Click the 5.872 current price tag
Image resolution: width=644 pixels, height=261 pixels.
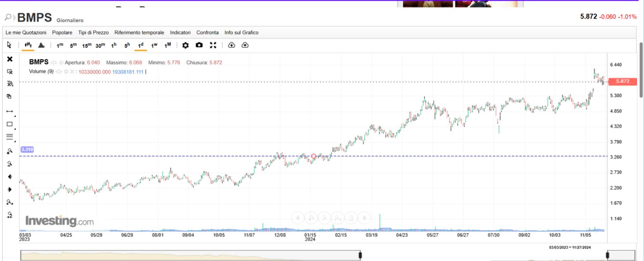[622, 81]
